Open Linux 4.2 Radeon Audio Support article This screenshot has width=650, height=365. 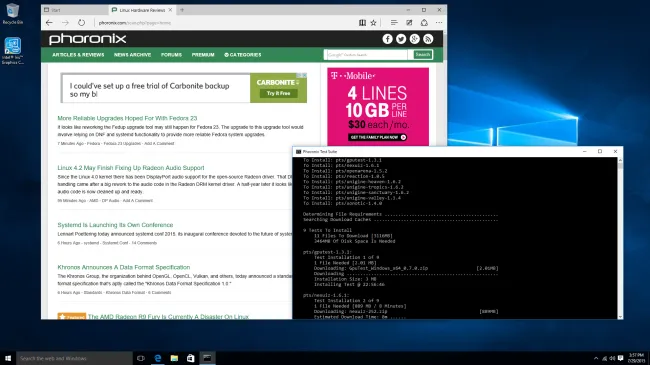(x=131, y=168)
